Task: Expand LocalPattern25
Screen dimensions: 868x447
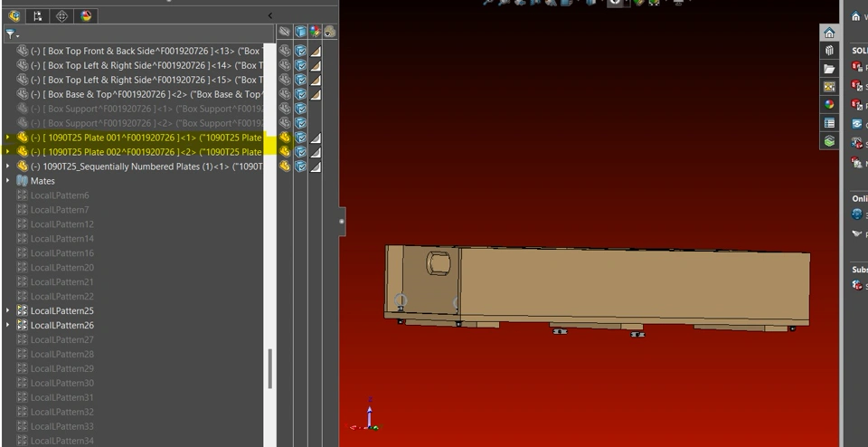Action: pyautogui.click(x=8, y=310)
